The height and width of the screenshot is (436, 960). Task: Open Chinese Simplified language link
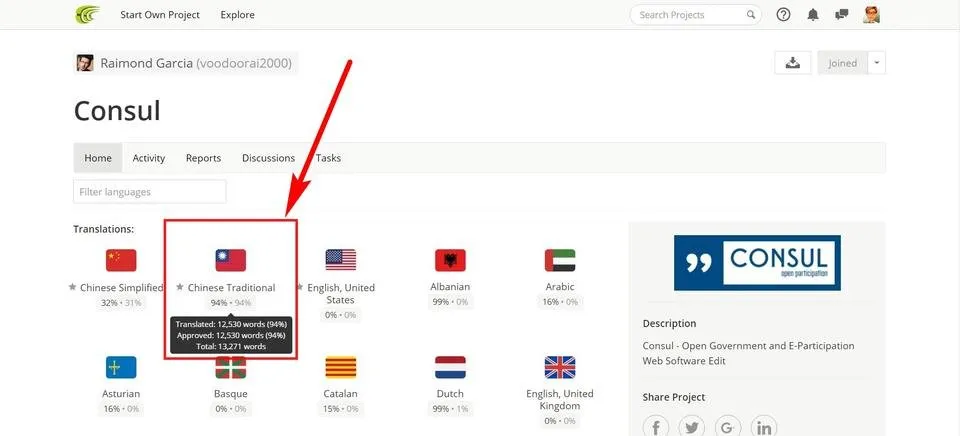(x=122, y=287)
